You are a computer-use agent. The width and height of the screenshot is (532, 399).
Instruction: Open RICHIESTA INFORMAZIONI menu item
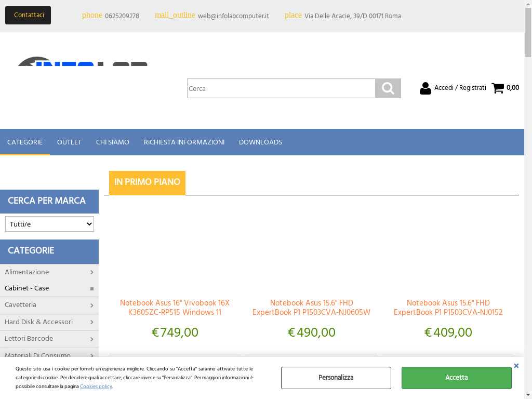pyautogui.click(x=184, y=142)
